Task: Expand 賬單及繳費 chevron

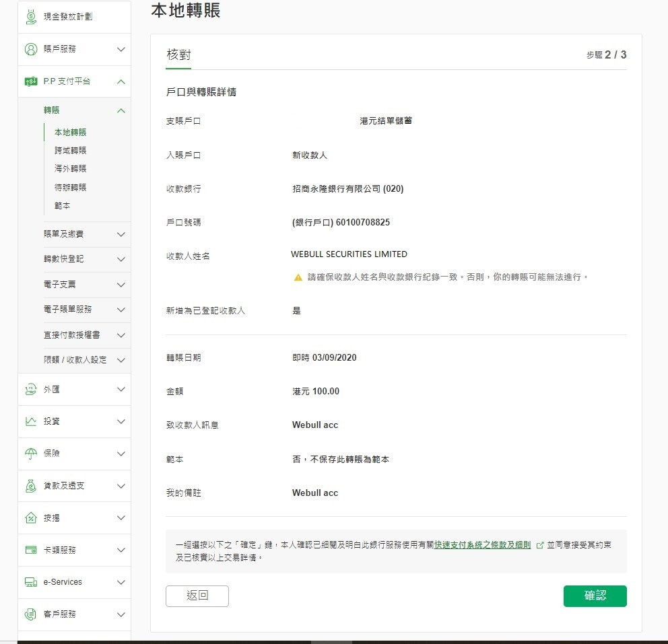Action: (x=121, y=234)
